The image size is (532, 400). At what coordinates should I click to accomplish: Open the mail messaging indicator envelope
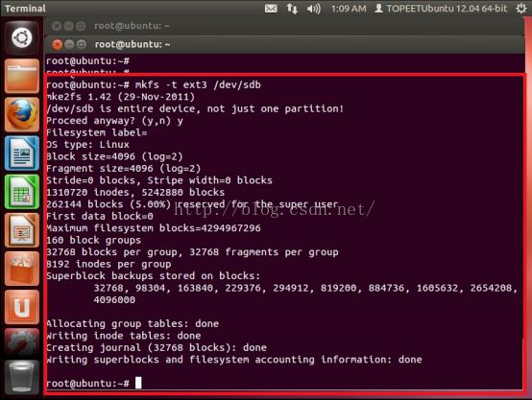(271, 9)
